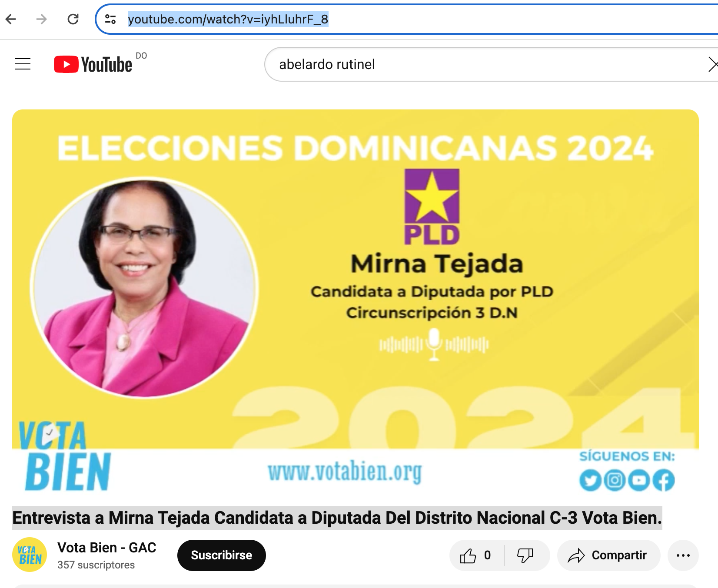Screen dimensions: 718x588
Task: Subscribe to the Vota Bien - GAC channel
Action: coord(222,555)
